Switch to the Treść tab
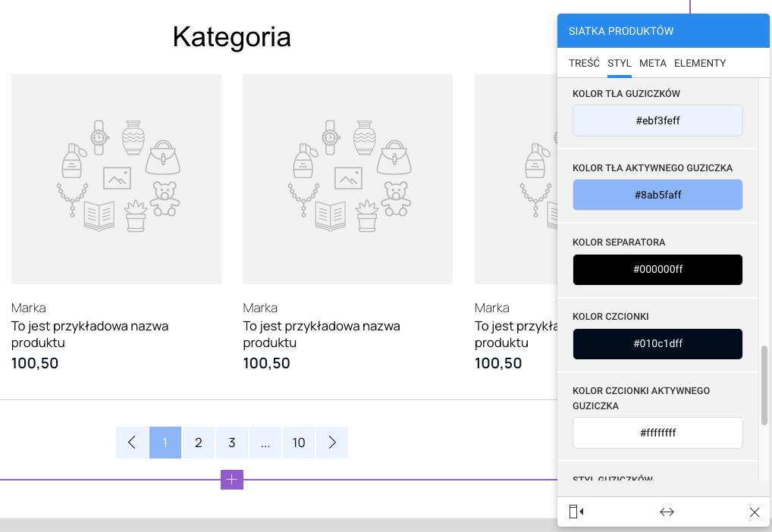 (x=584, y=63)
